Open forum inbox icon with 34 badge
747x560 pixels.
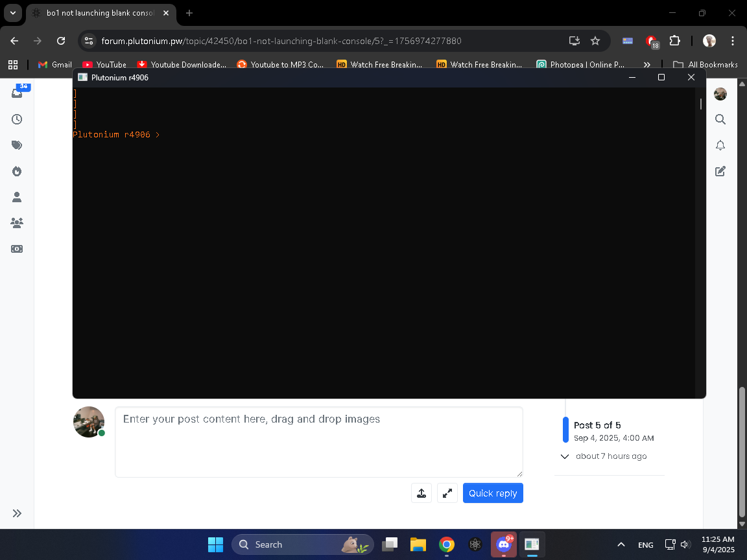click(x=18, y=92)
